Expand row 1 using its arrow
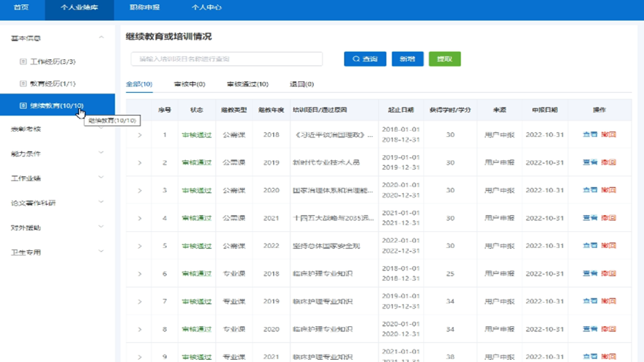This screenshot has height=362, width=644. tap(139, 135)
